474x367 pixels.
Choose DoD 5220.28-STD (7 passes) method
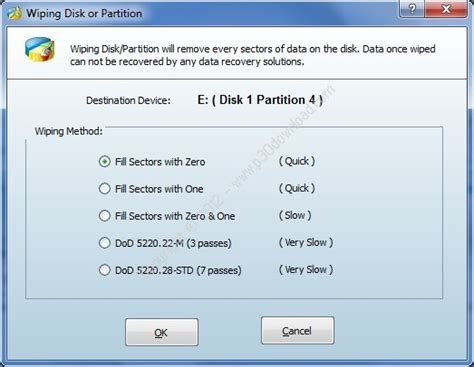tap(105, 270)
